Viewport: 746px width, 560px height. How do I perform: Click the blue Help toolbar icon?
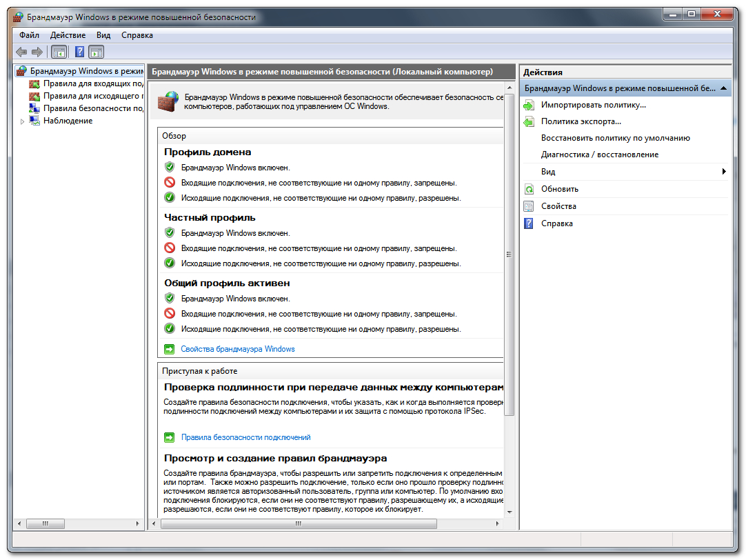[79, 52]
